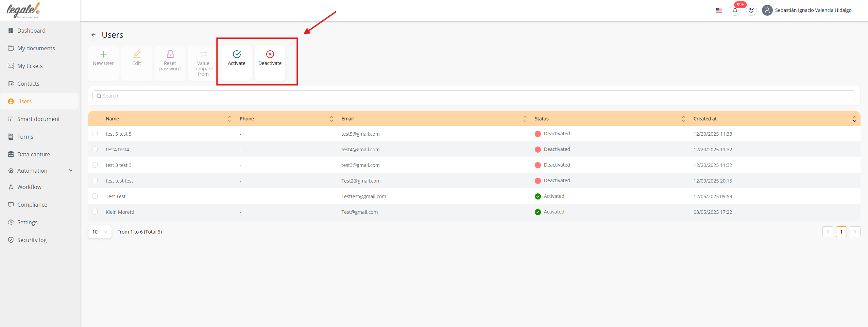
Task: Click the language flag icon
Action: tap(718, 10)
